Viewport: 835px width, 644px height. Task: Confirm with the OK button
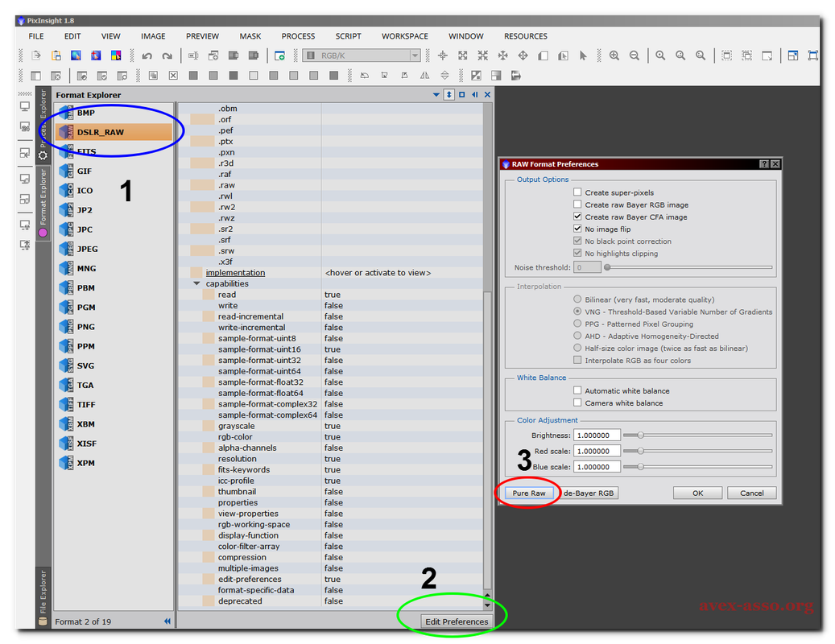[x=697, y=493]
